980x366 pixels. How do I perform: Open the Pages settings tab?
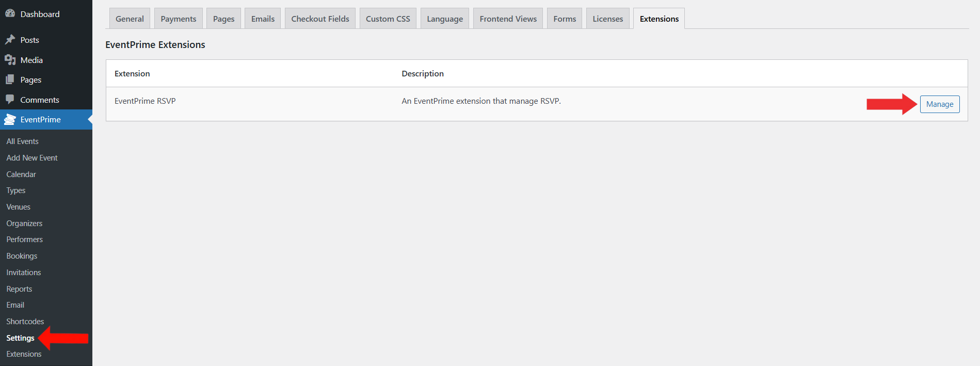pyautogui.click(x=223, y=19)
